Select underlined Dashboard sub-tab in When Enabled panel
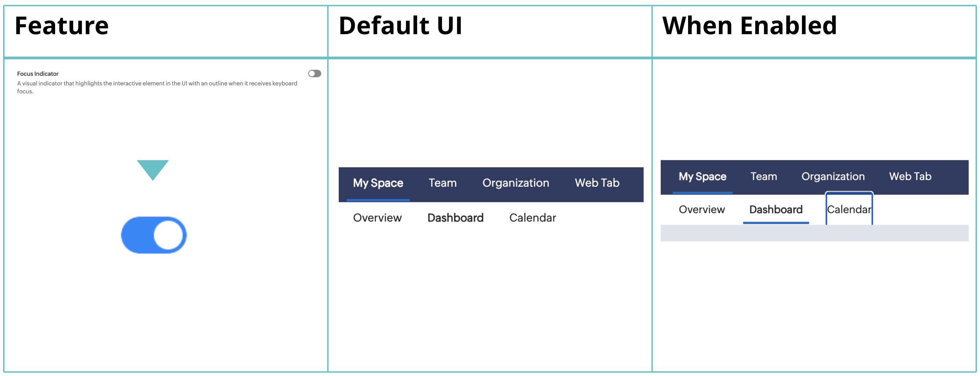 tap(776, 210)
